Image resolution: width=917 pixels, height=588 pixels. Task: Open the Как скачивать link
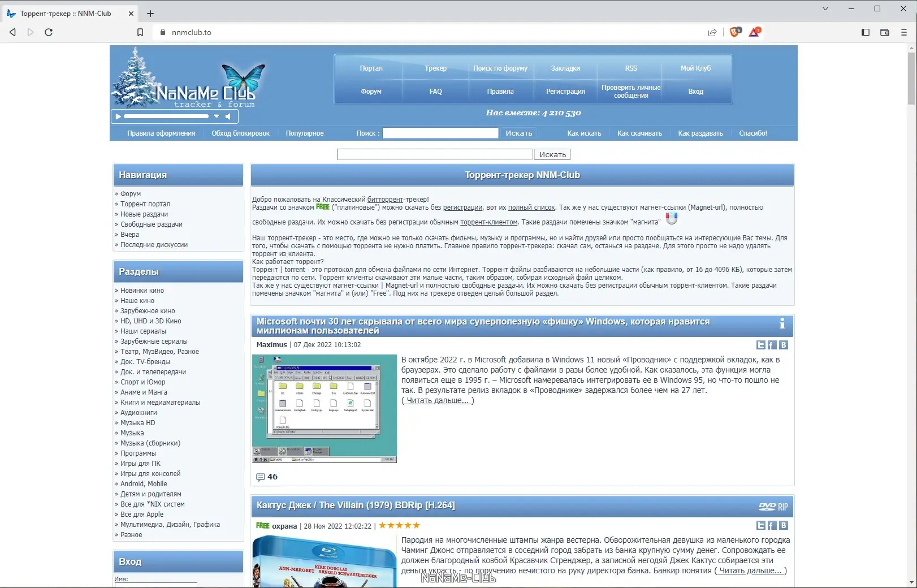pyautogui.click(x=639, y=133)
